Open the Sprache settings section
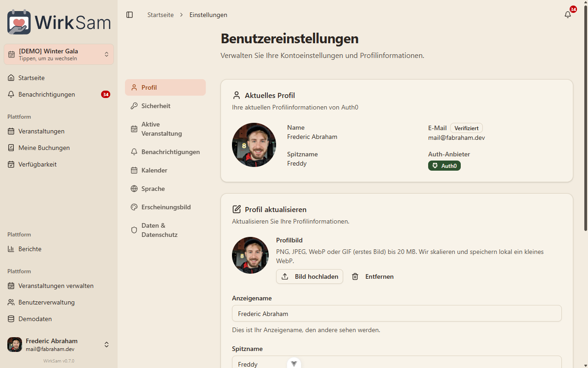 [x=165, y=189]
